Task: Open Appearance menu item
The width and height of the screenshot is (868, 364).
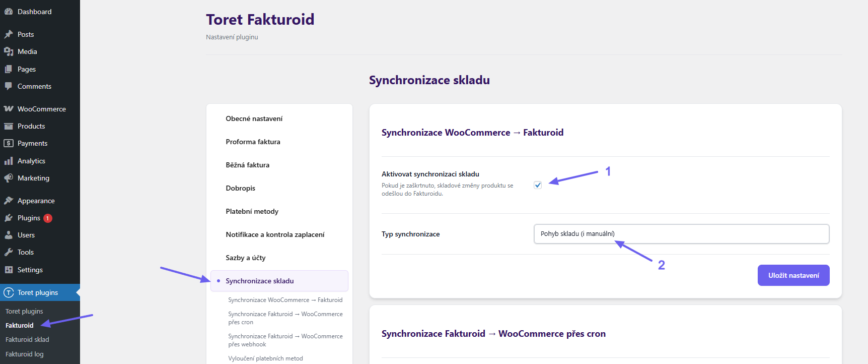Action: click(40, 201)
